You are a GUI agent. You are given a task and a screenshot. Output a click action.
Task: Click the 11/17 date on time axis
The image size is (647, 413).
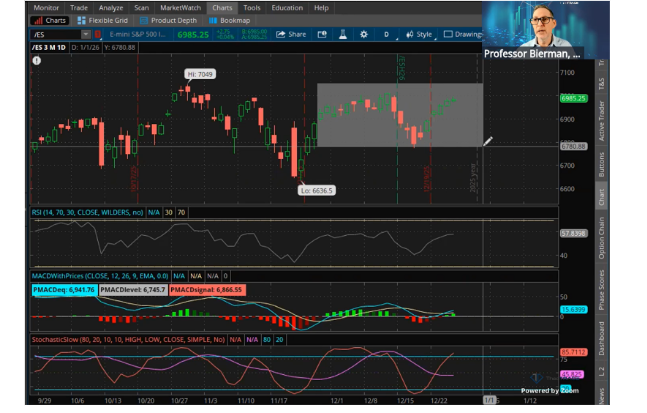(279, 401)
